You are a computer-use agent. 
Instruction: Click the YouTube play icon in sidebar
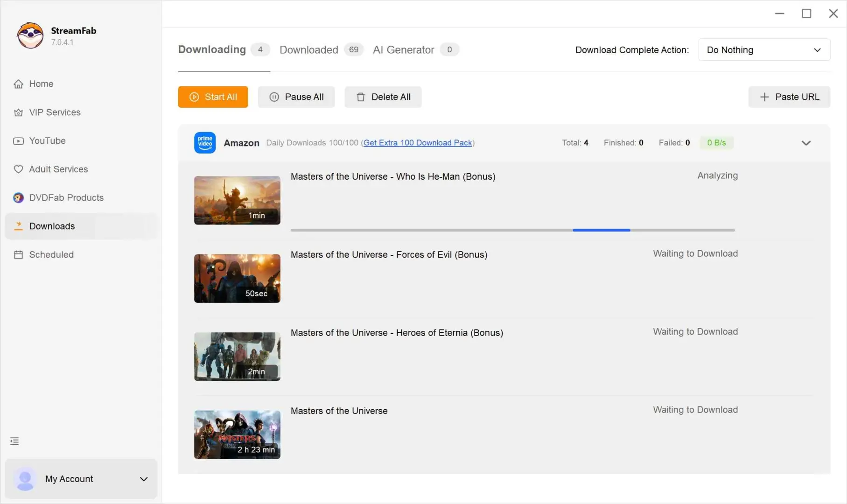coord(18,141)
